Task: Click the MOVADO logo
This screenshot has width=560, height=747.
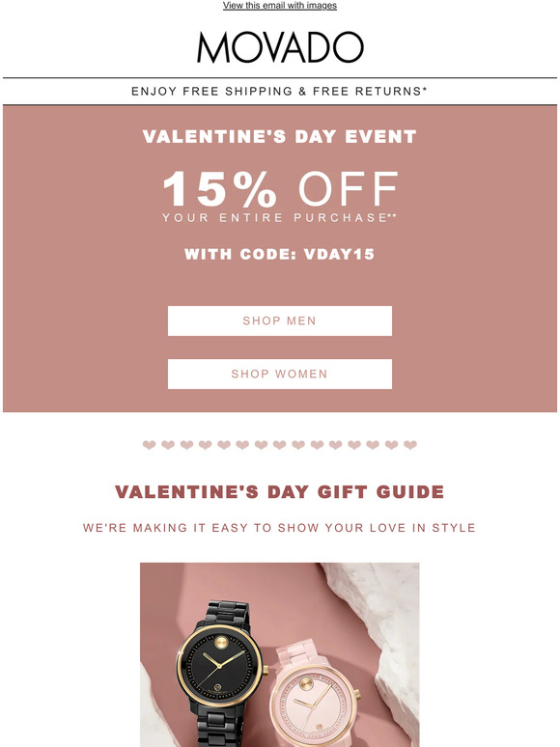Action: click(x=280, y=47)
